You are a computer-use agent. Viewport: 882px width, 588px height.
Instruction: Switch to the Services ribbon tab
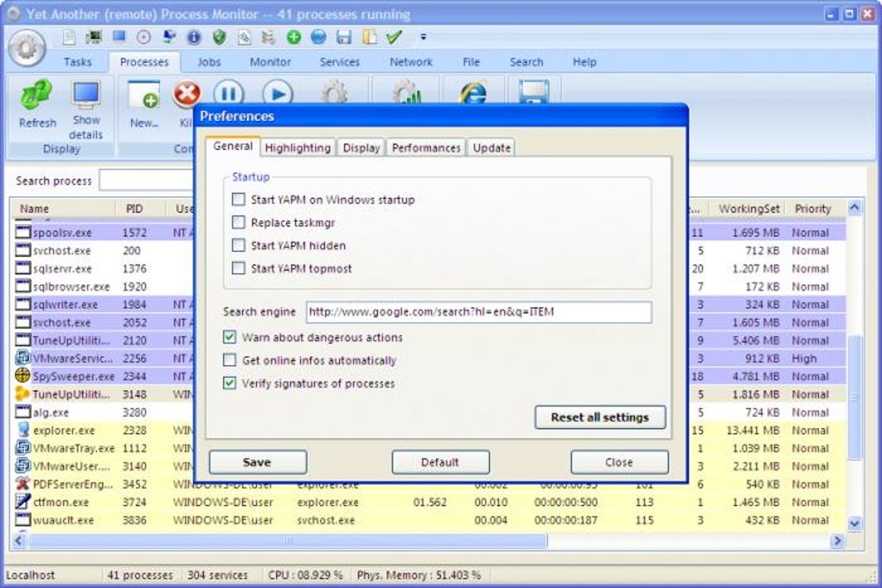339,62
